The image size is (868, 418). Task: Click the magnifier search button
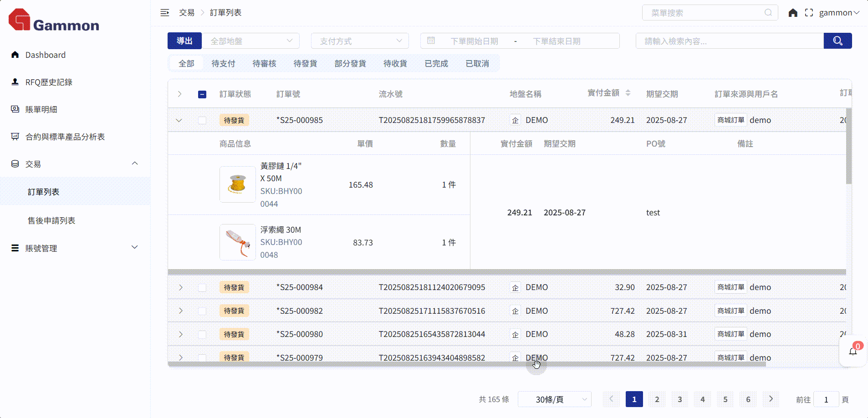point(837,41)
